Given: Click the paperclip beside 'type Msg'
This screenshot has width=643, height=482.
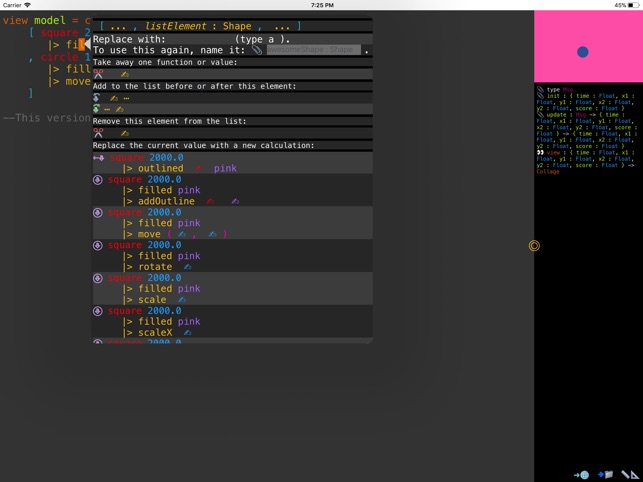Looking at the screenshot, I should (540, 89).
